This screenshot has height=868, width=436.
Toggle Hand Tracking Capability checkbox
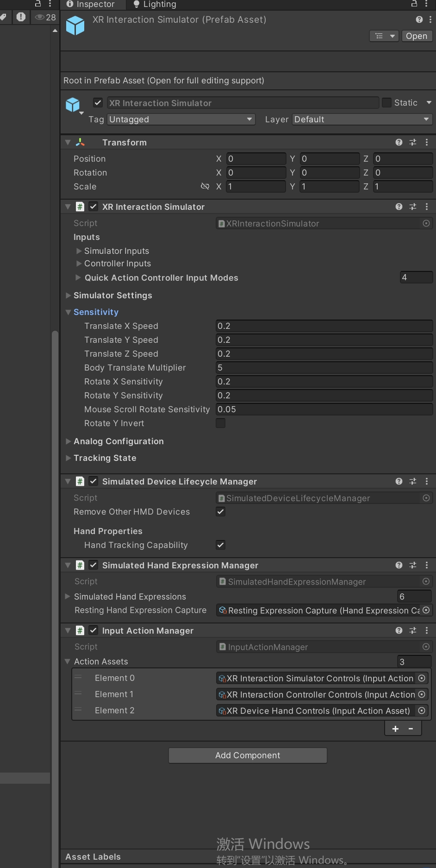point(221,545)
